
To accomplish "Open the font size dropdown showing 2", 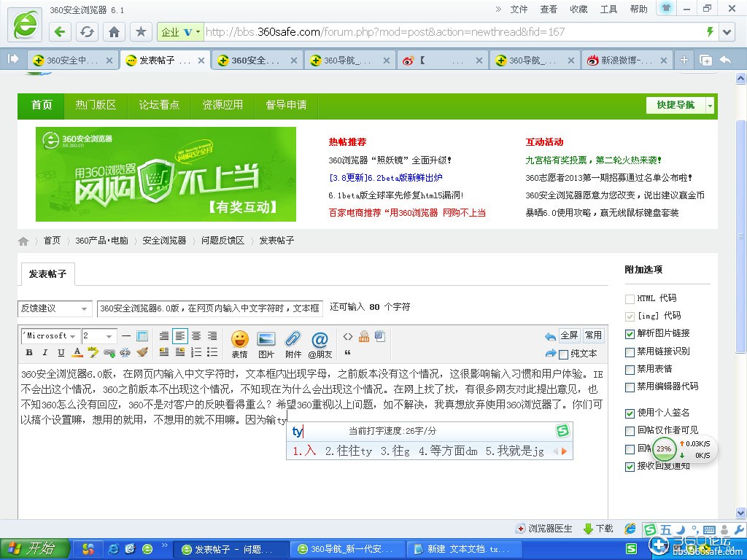I will point(98,335).
